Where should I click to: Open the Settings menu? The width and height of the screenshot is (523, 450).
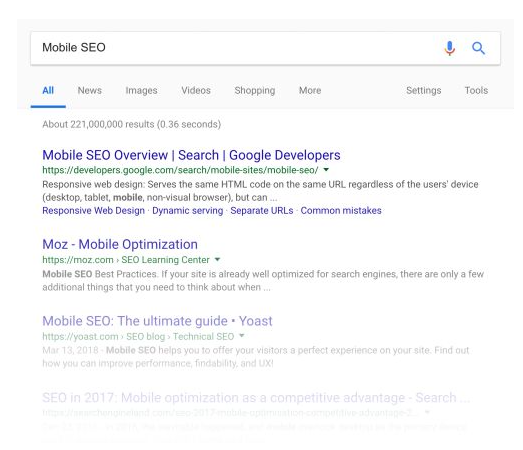(423, 90)
